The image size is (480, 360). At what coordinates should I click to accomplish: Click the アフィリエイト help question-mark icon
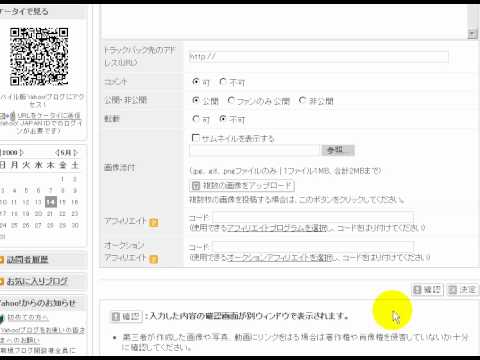pyautogui.click(x=153, y=222)
